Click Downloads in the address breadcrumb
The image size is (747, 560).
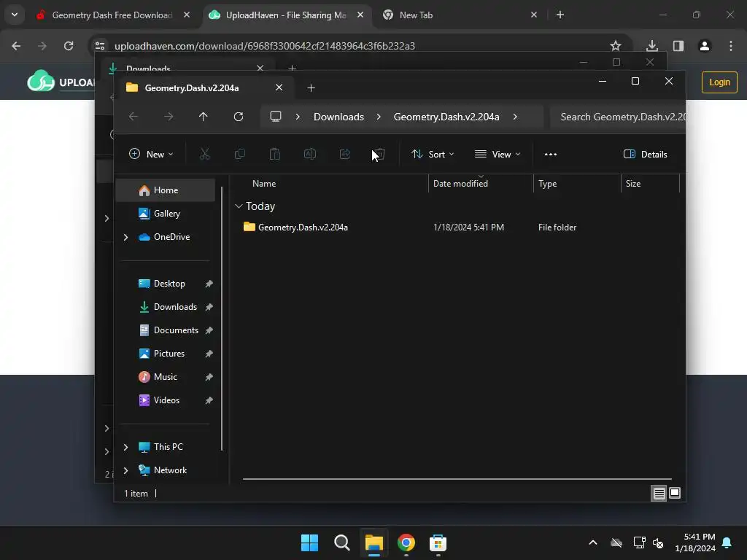(338, 117)
